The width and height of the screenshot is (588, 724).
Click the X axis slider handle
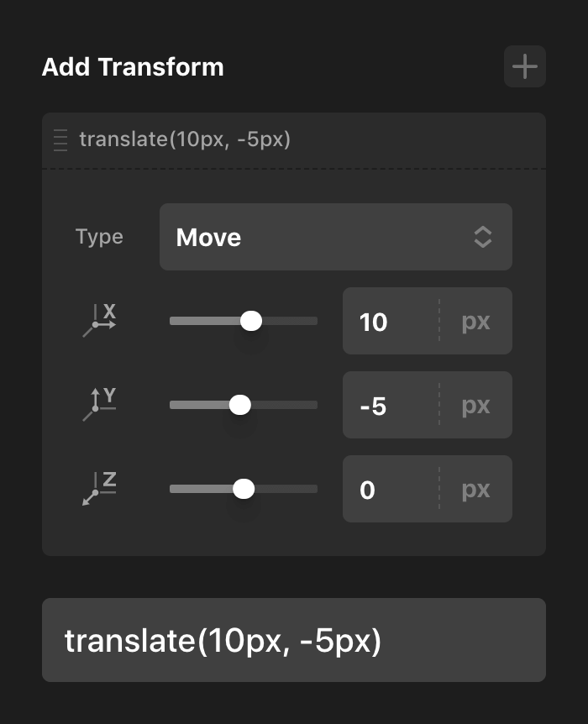pyautogui.click(x=251, y=321)
